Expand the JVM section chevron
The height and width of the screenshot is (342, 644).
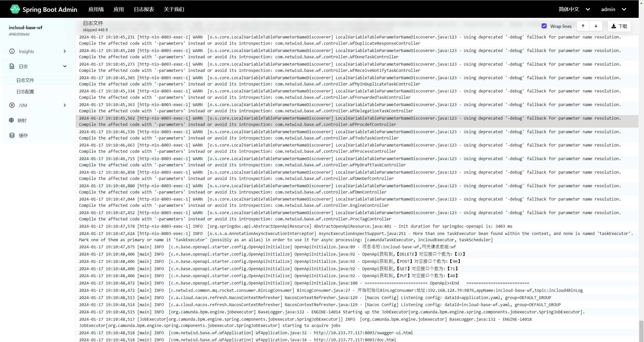[65, 105]
